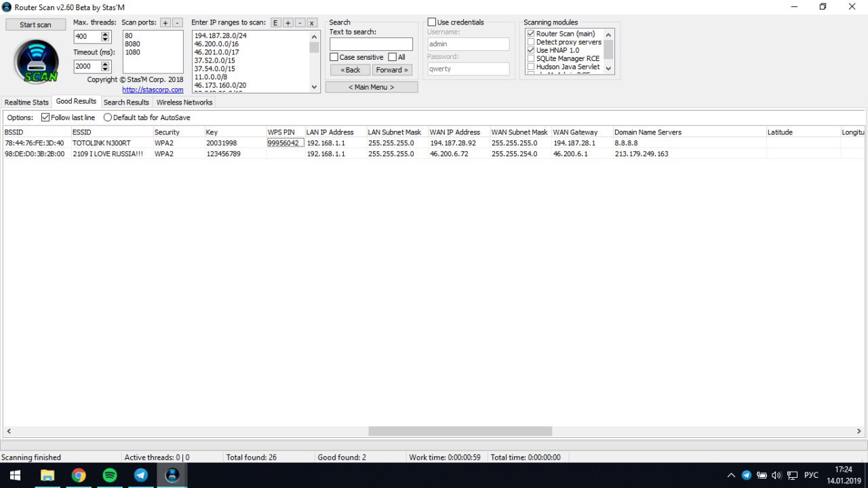
Task: Click the Text to search field
Action: pyautogui.click(x=371, y=44)
